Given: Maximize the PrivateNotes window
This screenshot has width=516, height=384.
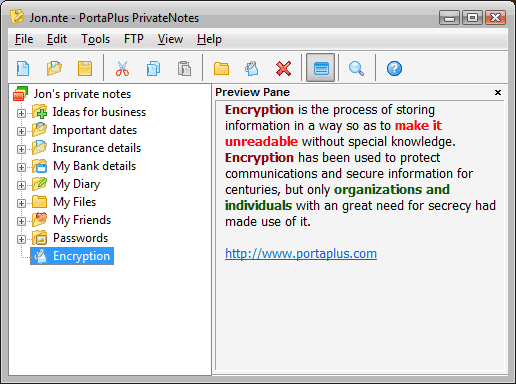Looking at the screenshot, I should click(x=472, y=17).
